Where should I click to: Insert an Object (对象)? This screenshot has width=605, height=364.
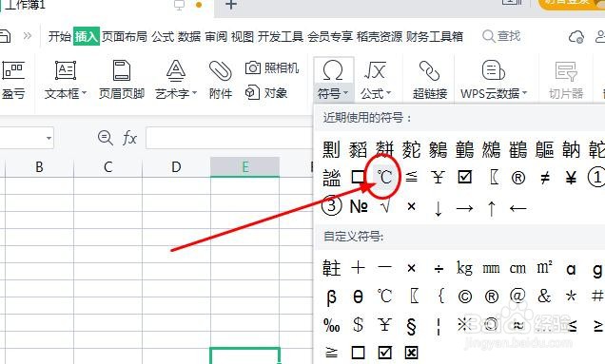pos(266,92)
